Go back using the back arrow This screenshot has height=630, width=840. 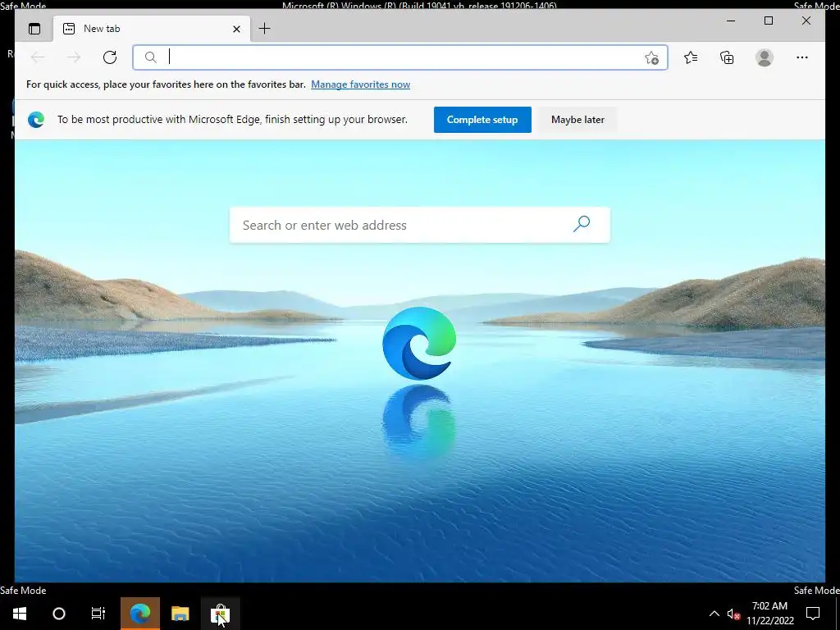pos(38,57)
